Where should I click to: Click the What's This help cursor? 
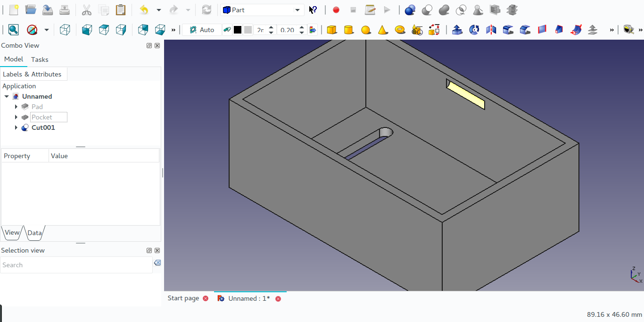tap(313, 10)
